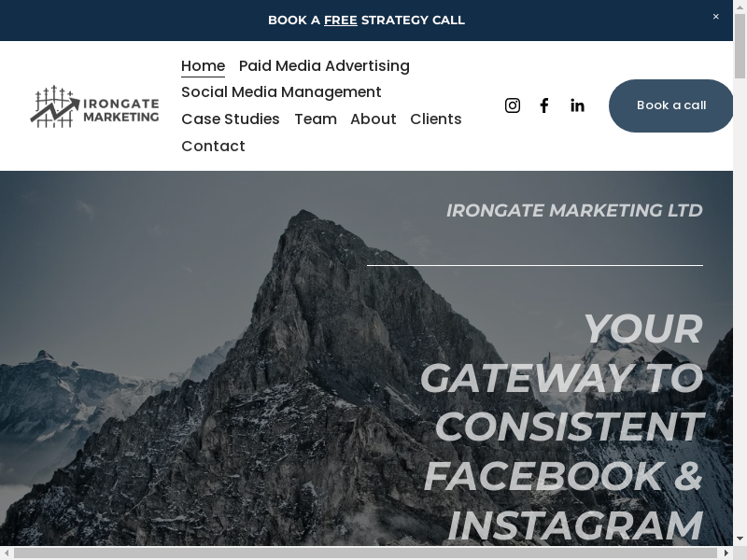
Task: Click the horizontal scrollbar left arrow
Action: [7, 553]
